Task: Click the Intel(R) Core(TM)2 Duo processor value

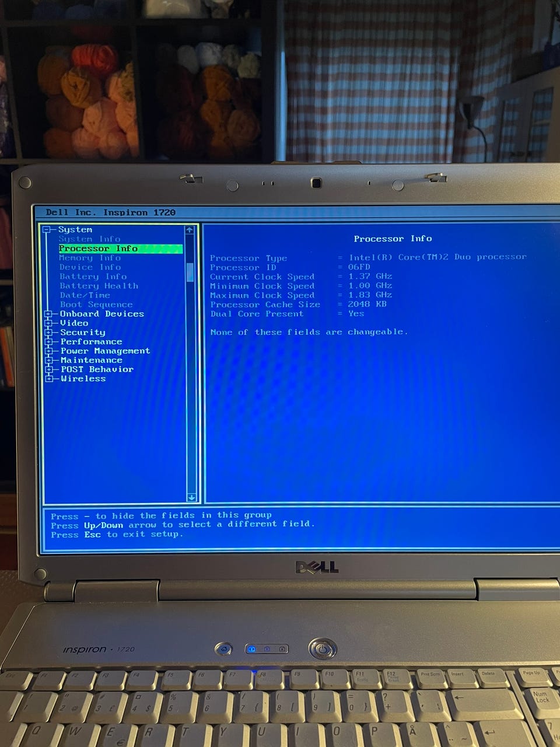Action: (437, 257)
